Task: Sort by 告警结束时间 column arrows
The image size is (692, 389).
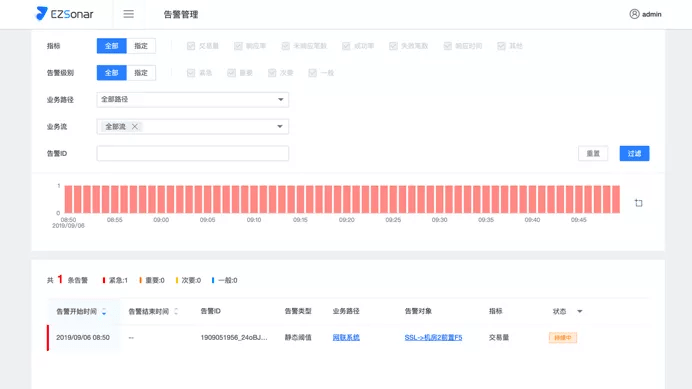Action: (176, 312)
